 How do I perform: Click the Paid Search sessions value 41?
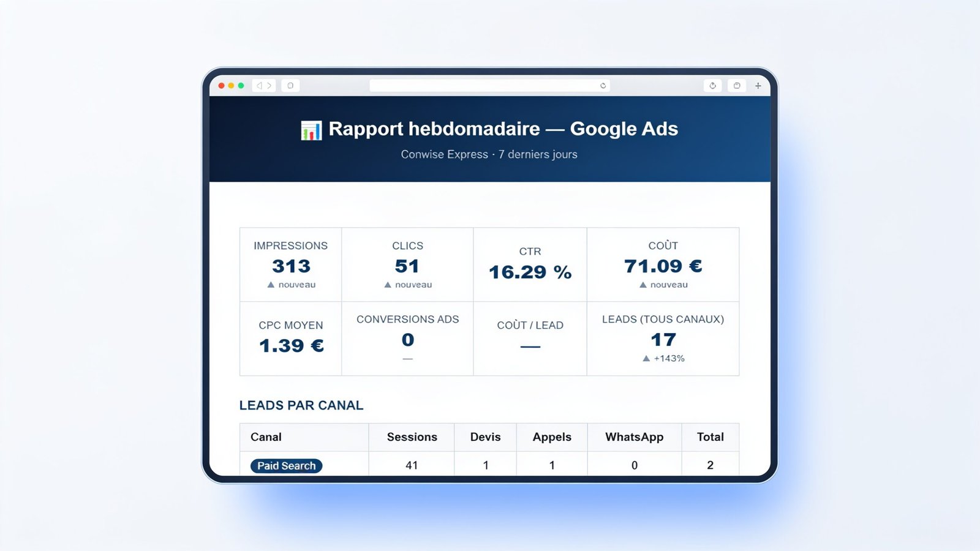coord(412,465)
